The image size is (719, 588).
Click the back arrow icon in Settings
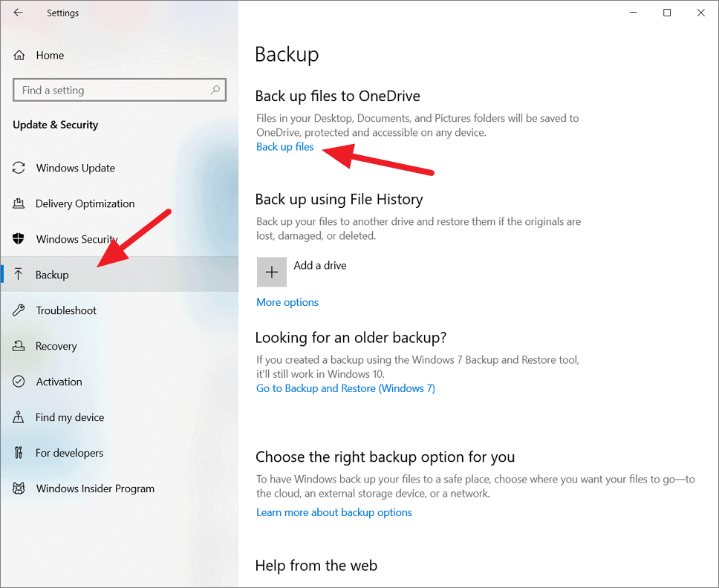(x=19, y=13)
